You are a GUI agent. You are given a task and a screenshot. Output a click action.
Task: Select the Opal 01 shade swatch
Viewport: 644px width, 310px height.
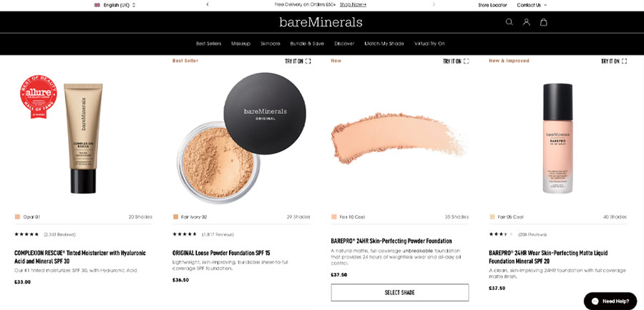click(17, 217)
